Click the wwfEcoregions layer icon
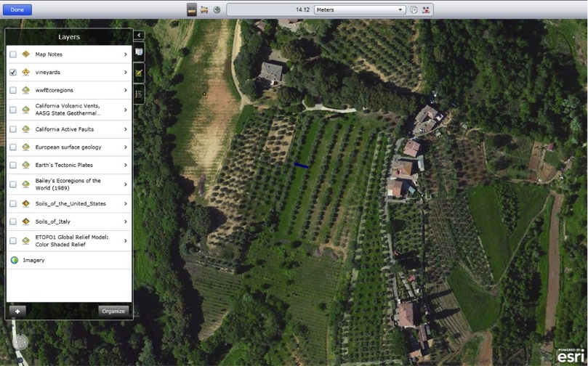 pos(26,90)
